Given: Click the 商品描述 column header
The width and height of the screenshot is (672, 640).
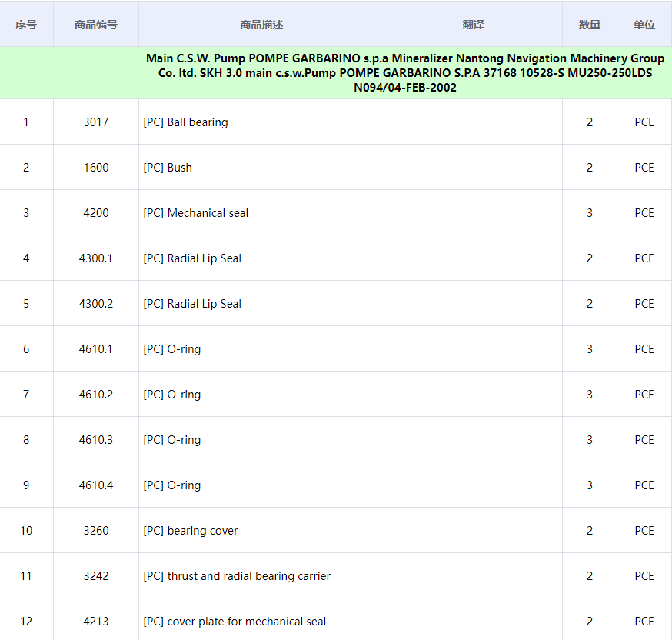Looking at the screenshot, I should point(261,25).
